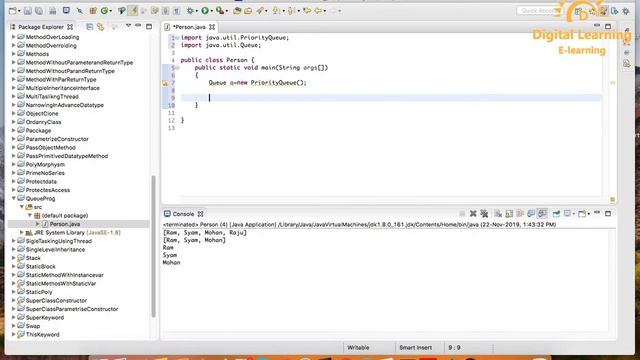
Task: Toggle Show Console When Standard Out Changes
Action: (531, 213)
